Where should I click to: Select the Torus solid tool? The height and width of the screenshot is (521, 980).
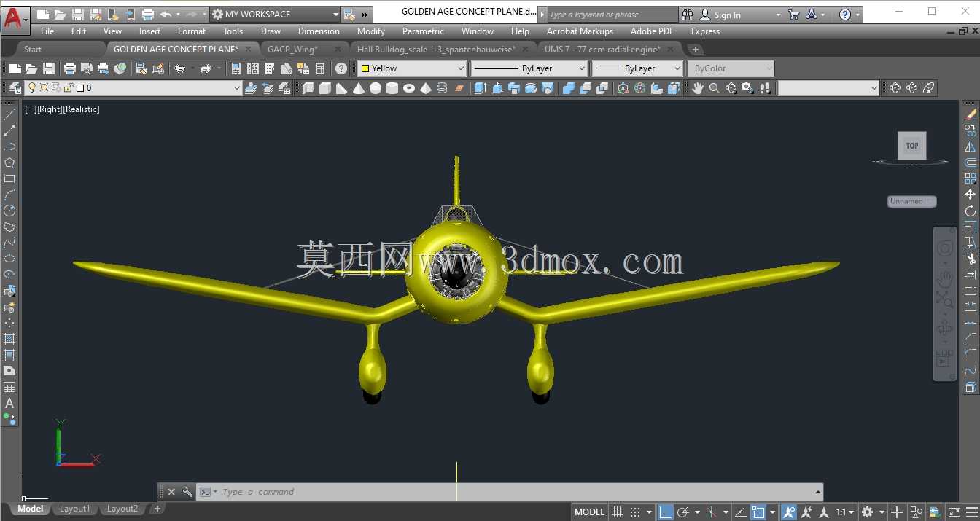(x=409, y=88)
